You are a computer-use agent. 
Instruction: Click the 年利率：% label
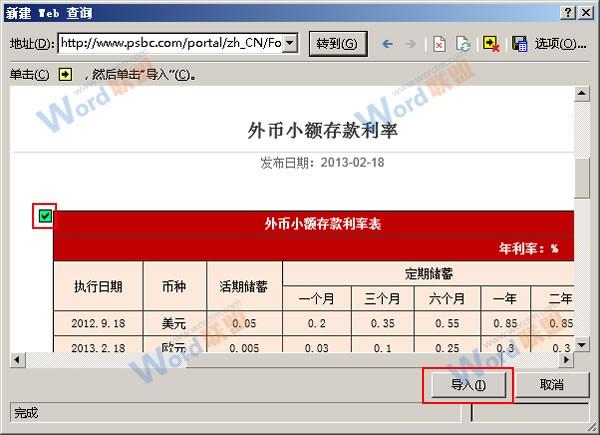pyautogui.click(x=528, y=249)
